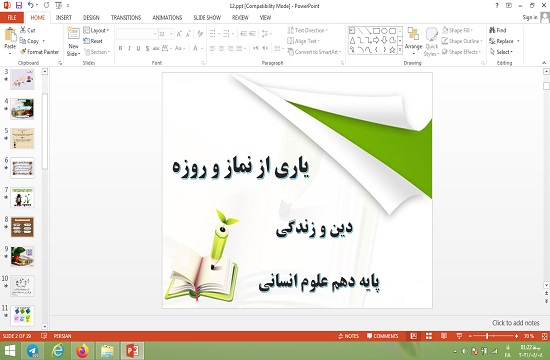The image size is (550, 360).
Task: Click the Reset slide command
Action: (93, 41)
